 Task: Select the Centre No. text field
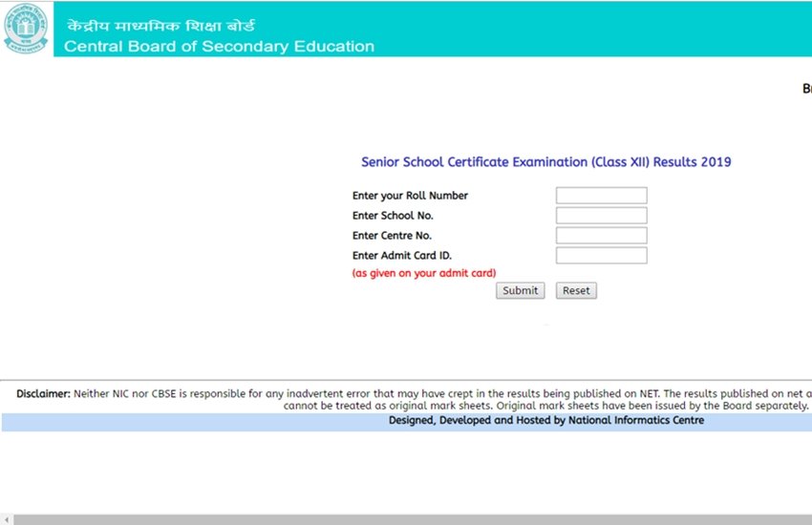601,236
